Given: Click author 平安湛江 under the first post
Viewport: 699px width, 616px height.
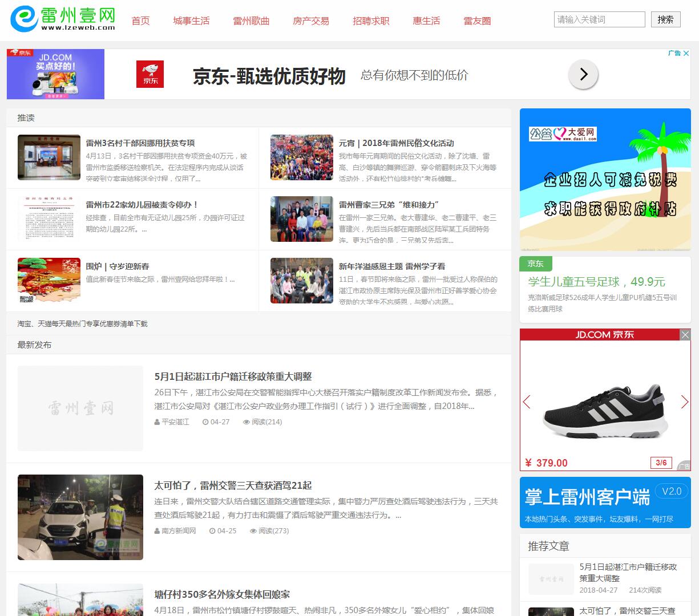Looking at the screenshot, I should point(172,422).
